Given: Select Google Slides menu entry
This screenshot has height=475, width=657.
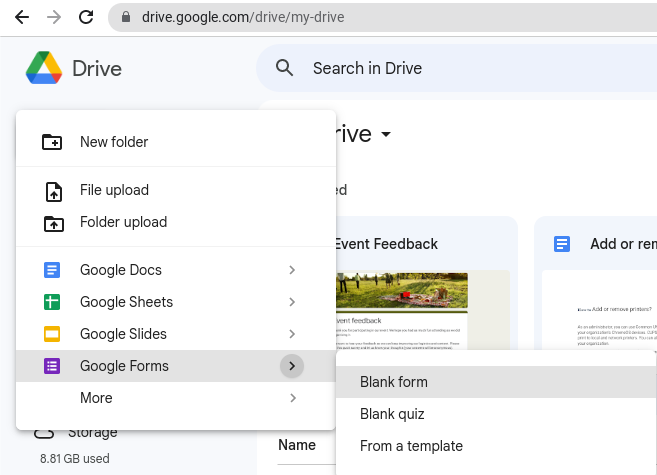Looking at the screenshot, I should (x=176, y=334).
